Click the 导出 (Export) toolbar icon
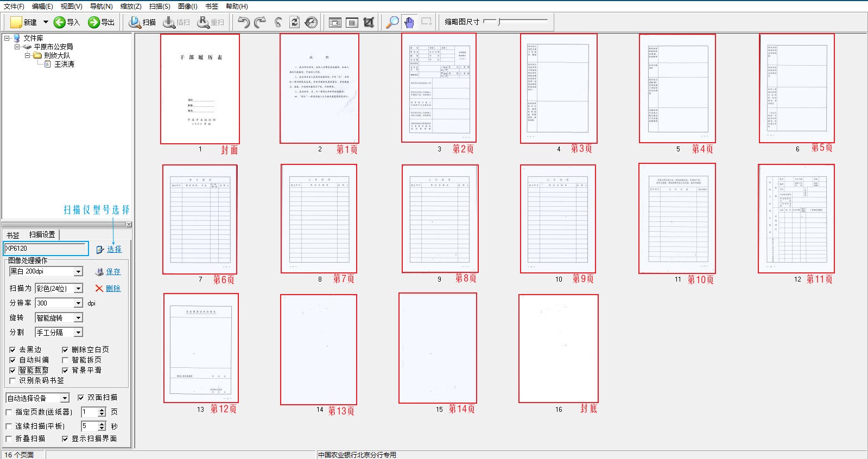 click(94, 22)
